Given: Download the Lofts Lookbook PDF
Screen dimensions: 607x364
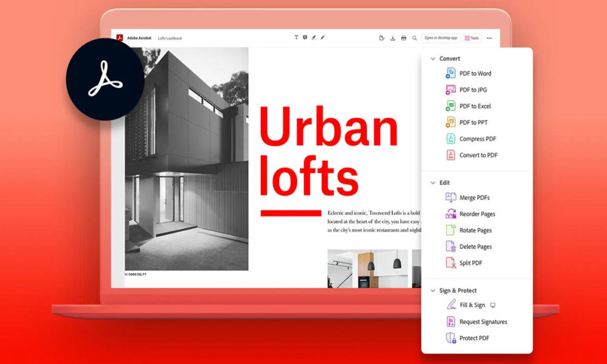Looking at the screenshot, I should coord(392,38).
